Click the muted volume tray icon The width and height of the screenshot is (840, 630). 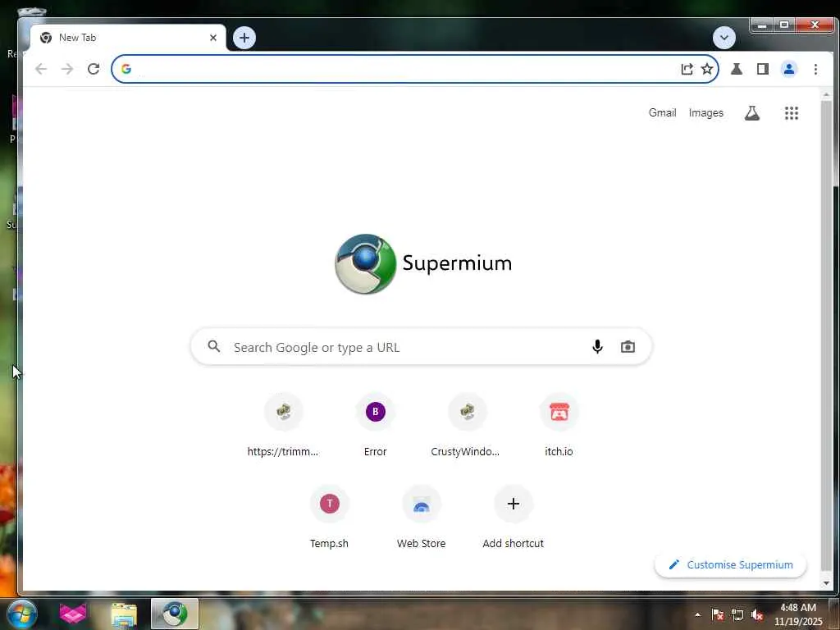click(757, 614)
